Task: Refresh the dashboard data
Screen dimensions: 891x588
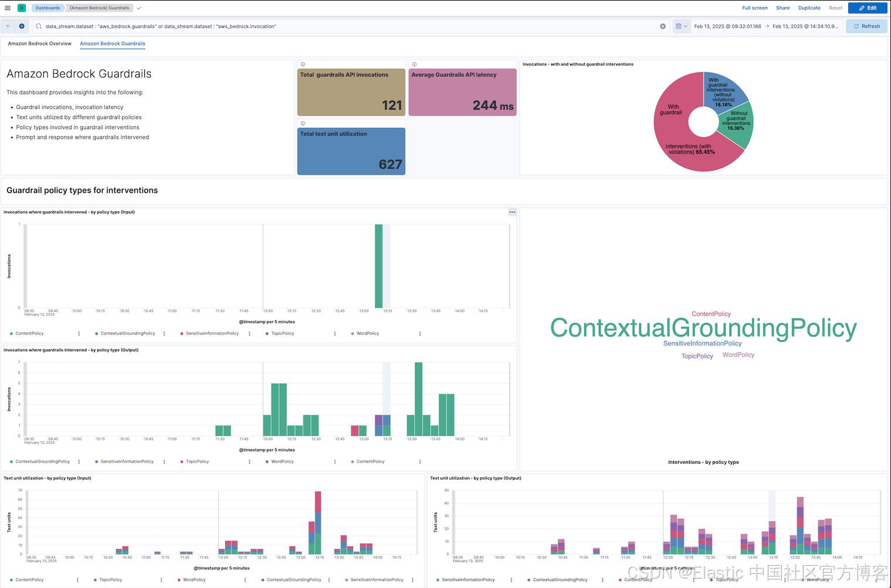Action: click(866, 26)
